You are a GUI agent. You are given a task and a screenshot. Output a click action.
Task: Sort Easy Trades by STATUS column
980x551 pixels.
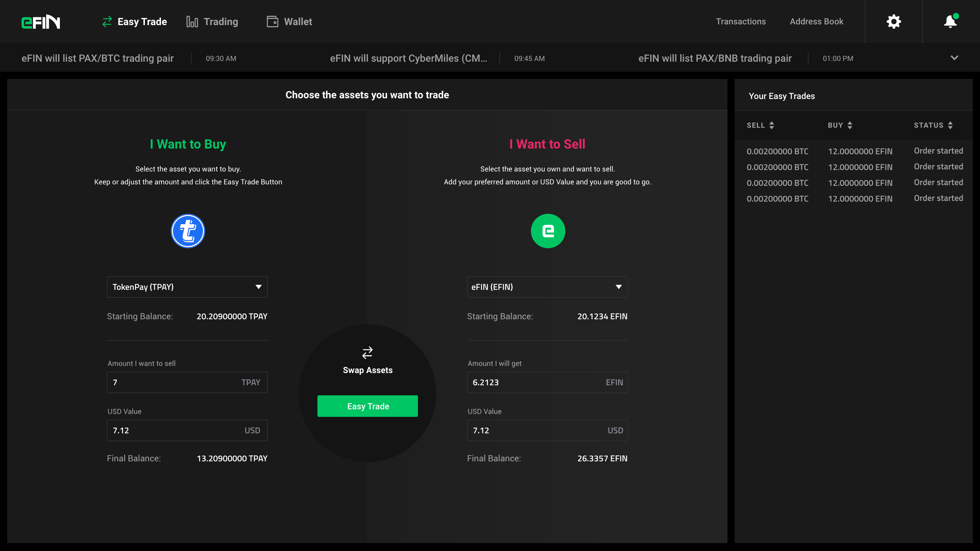click(933, 125)
